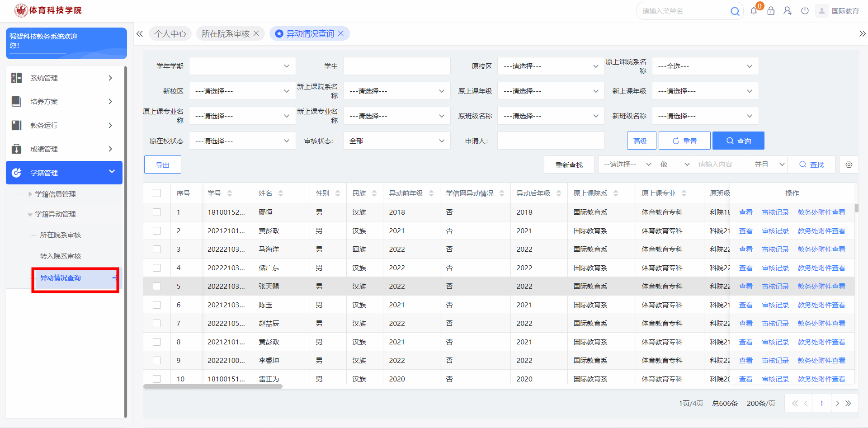868x428 pixels.
Task: Click the lock screen icon
Action: (771, 11)
